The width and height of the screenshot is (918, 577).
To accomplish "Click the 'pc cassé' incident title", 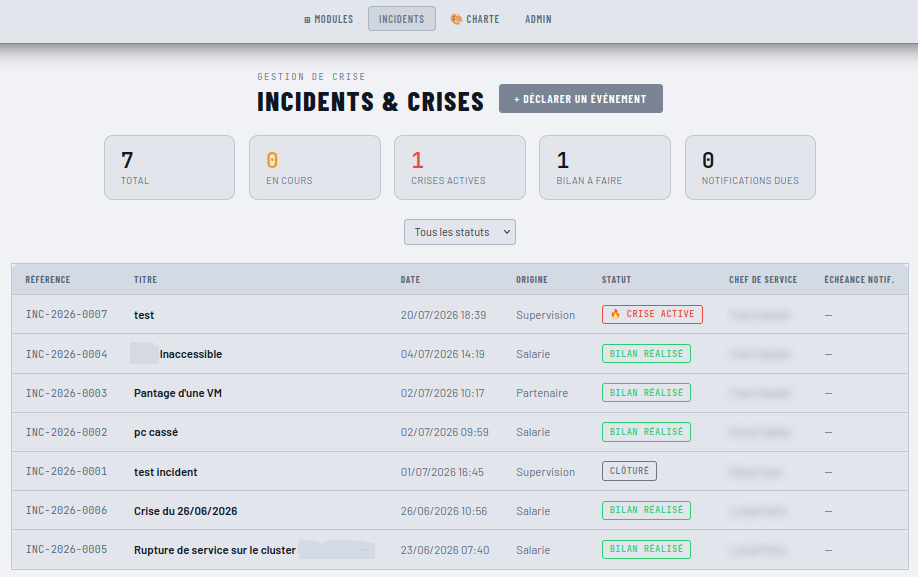I will click(156, 432).
